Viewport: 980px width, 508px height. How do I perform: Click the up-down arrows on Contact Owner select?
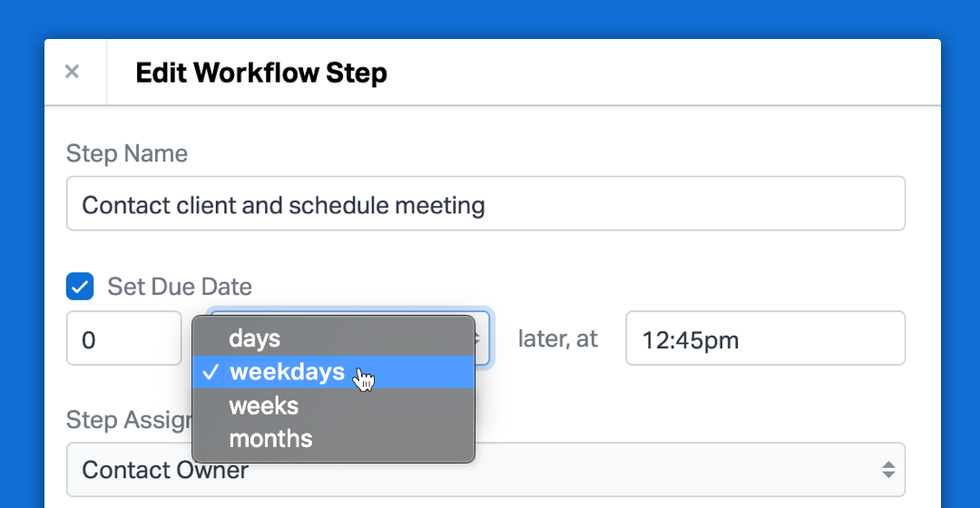pos(888,470)
